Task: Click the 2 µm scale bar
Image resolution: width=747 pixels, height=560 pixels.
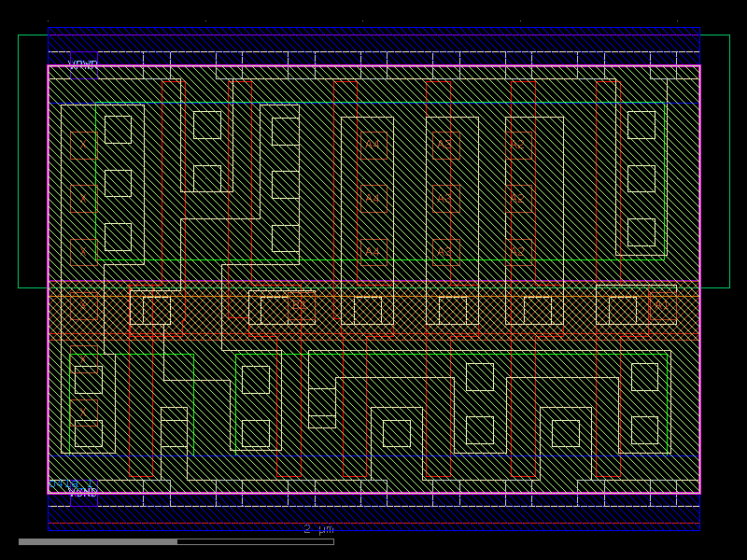Action: coord(317,528)
